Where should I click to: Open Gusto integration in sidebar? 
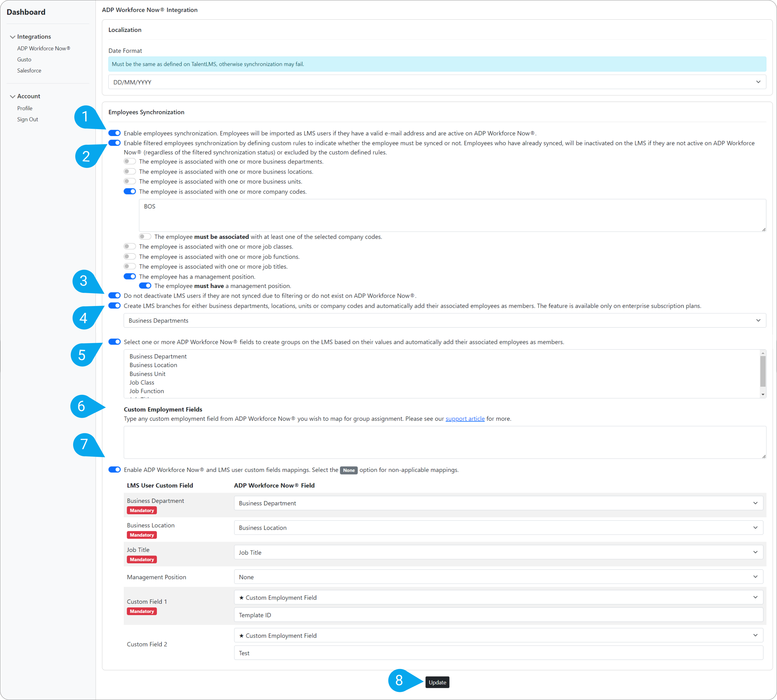pos(24,60)
